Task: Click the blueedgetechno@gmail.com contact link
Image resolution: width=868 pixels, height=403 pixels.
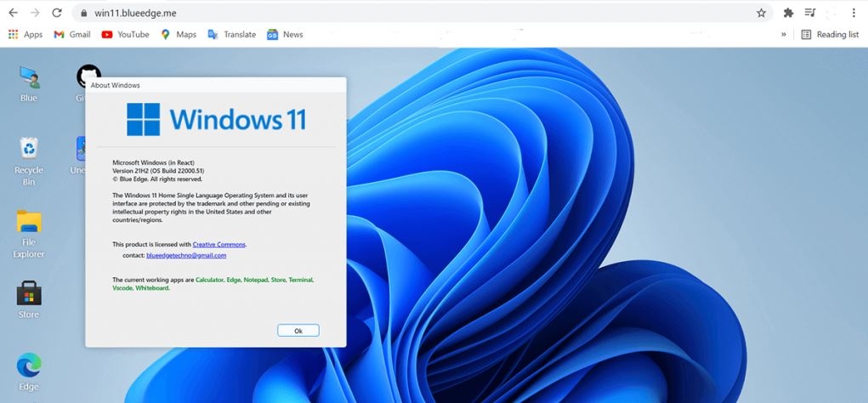Action: pyautogui.click(x=186, y=255)
